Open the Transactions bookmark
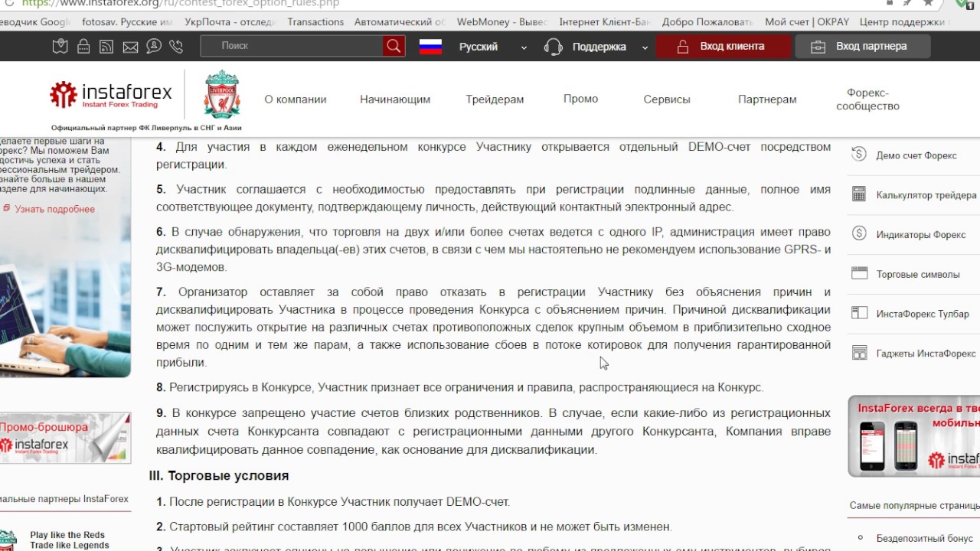 pos(315,22)
